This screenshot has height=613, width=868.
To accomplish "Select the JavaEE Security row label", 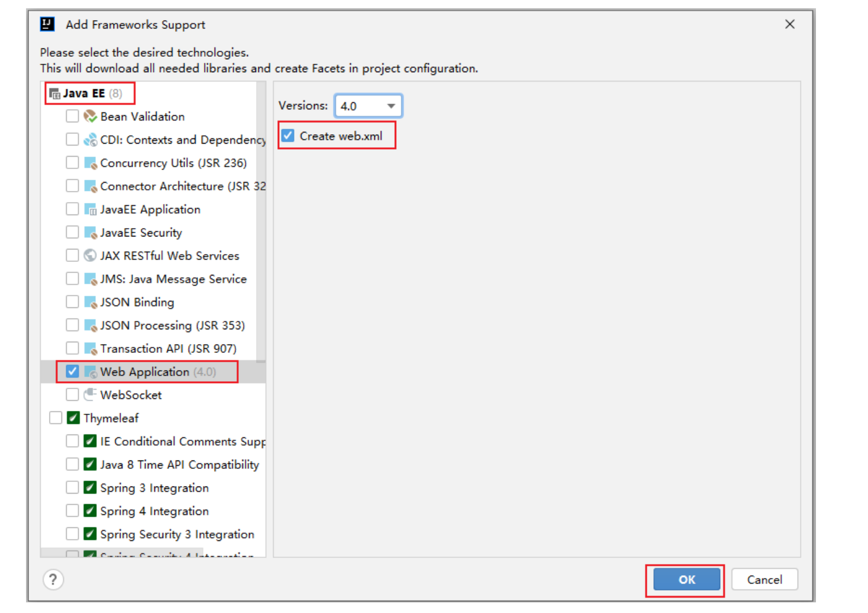I will [141, 233].
